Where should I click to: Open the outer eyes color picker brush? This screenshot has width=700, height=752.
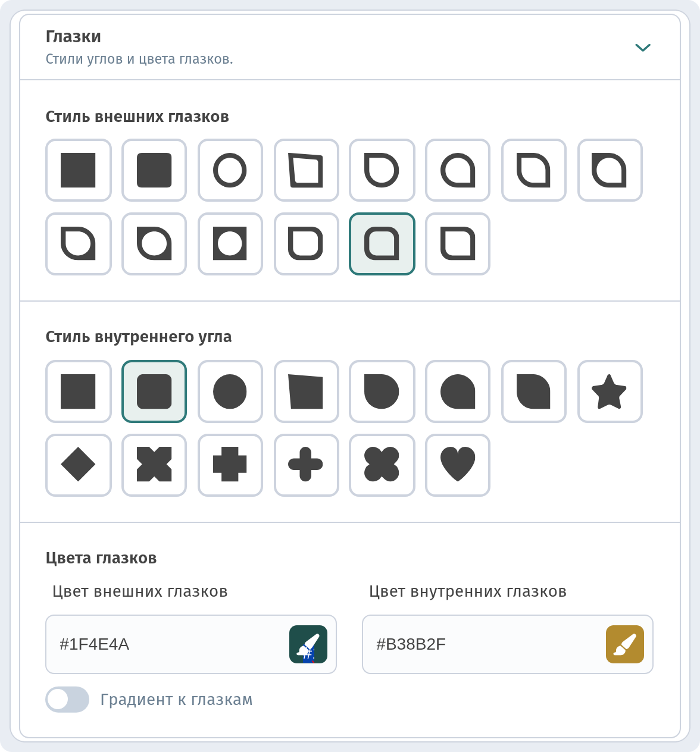(x=308, y=644)
